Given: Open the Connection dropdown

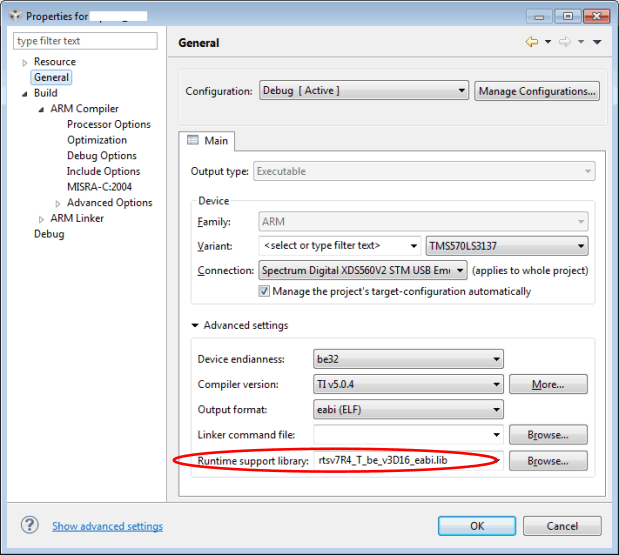Looking at the screenshot, I should point(363,270).
